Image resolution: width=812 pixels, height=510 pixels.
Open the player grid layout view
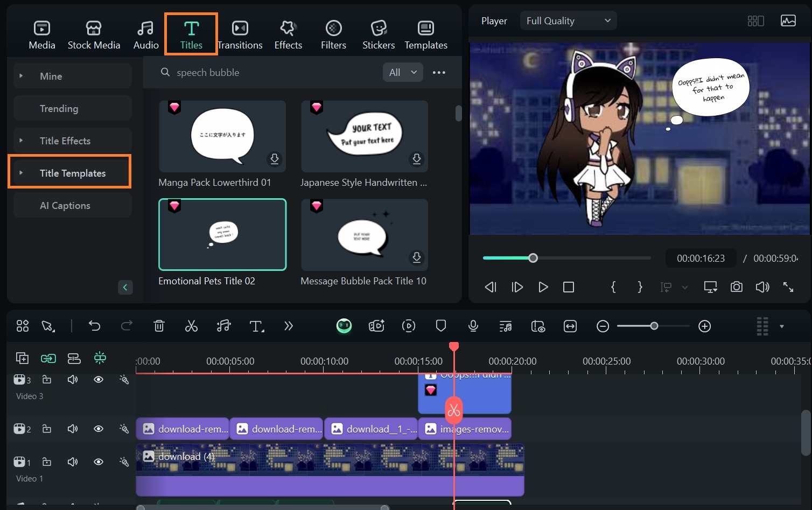coord(756,21)
